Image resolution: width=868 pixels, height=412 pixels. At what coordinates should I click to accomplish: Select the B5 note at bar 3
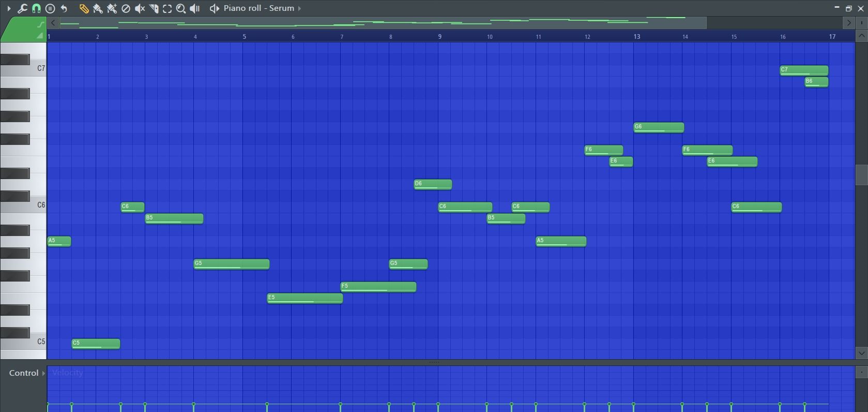click(174, 218)
